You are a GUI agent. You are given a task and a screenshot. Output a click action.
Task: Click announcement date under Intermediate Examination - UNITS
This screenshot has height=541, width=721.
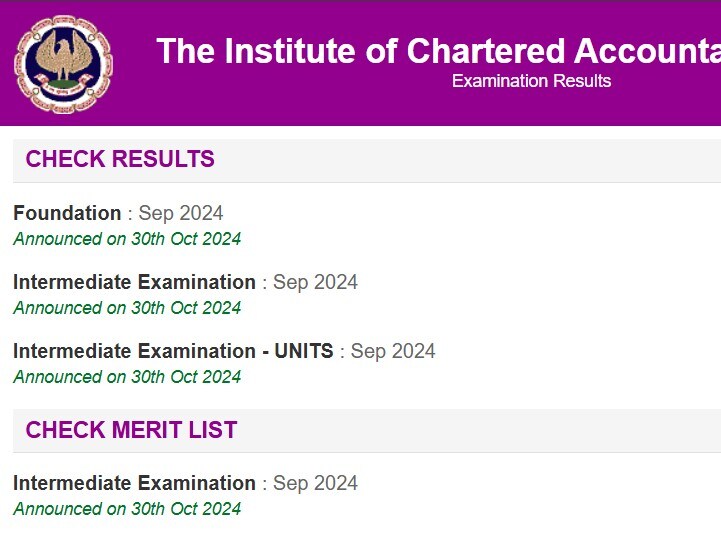click(127, 377)
